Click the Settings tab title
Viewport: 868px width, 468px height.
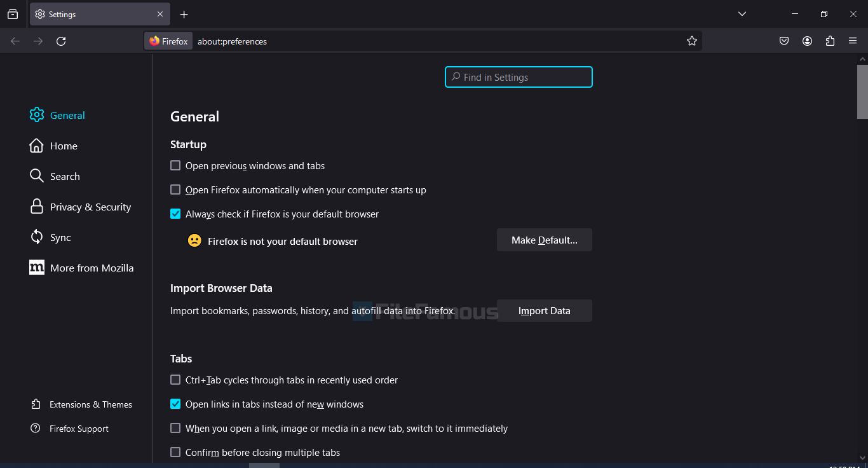pos(62,14)
